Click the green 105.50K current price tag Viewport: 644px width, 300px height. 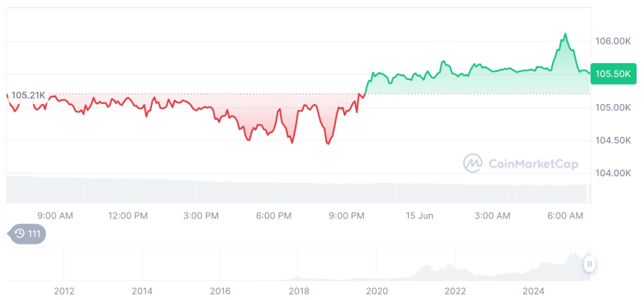613,74
